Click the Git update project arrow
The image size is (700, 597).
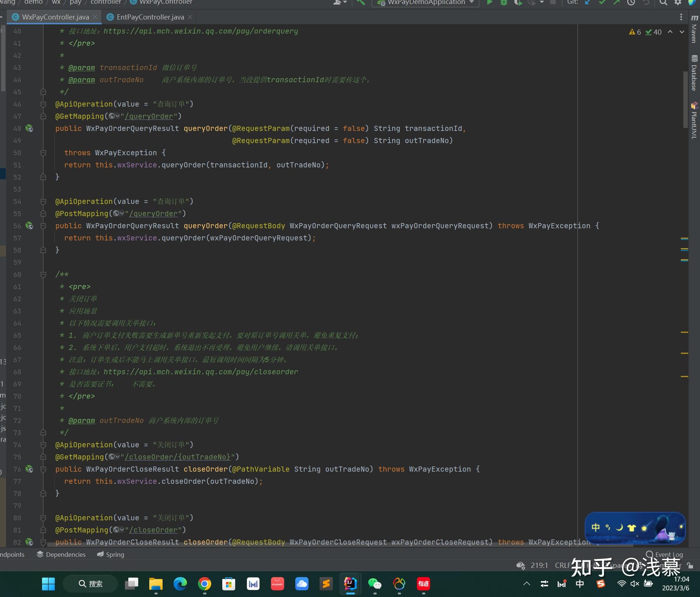click(588, 3)
